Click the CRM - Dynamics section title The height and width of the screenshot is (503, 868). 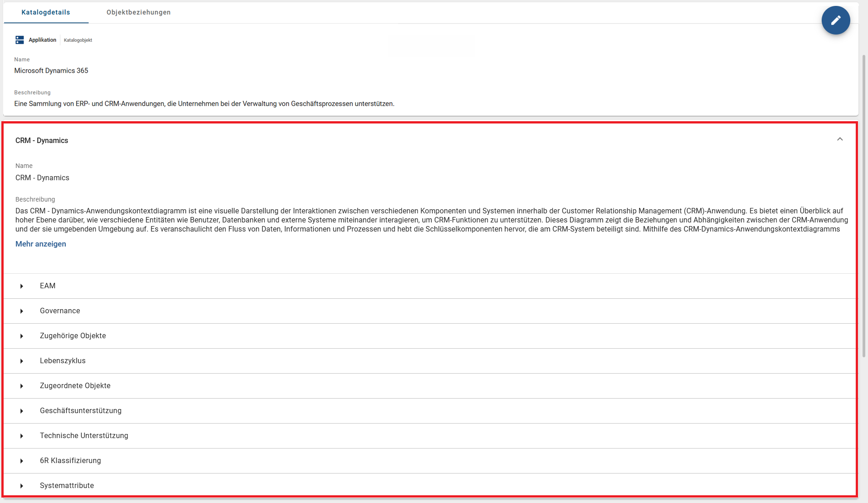coord(41,140)
